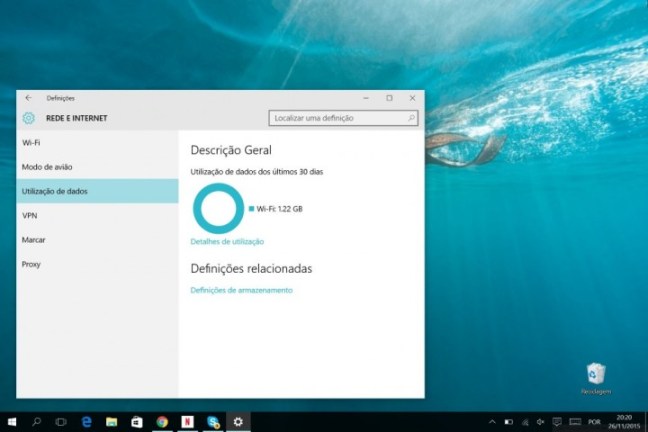Open Netflix app from the taskbar
Screen dimensions: 648x432
[x=187, y=422]
